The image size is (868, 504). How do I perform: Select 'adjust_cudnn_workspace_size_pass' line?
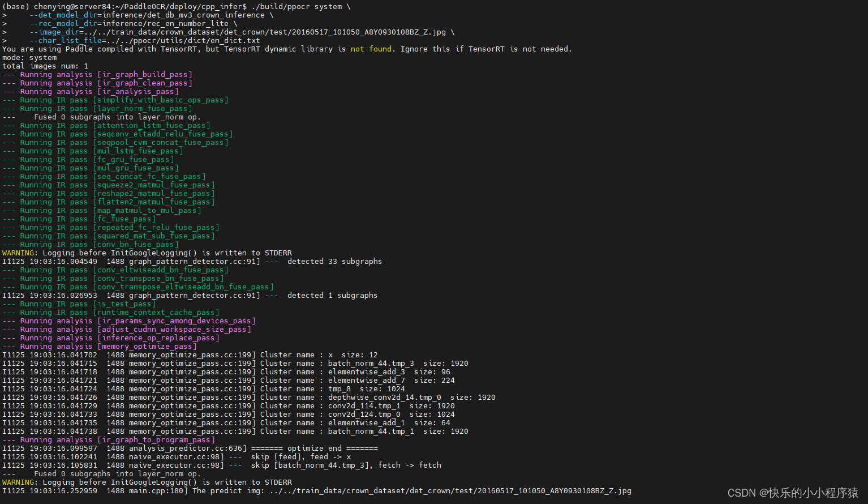[127, 330]
